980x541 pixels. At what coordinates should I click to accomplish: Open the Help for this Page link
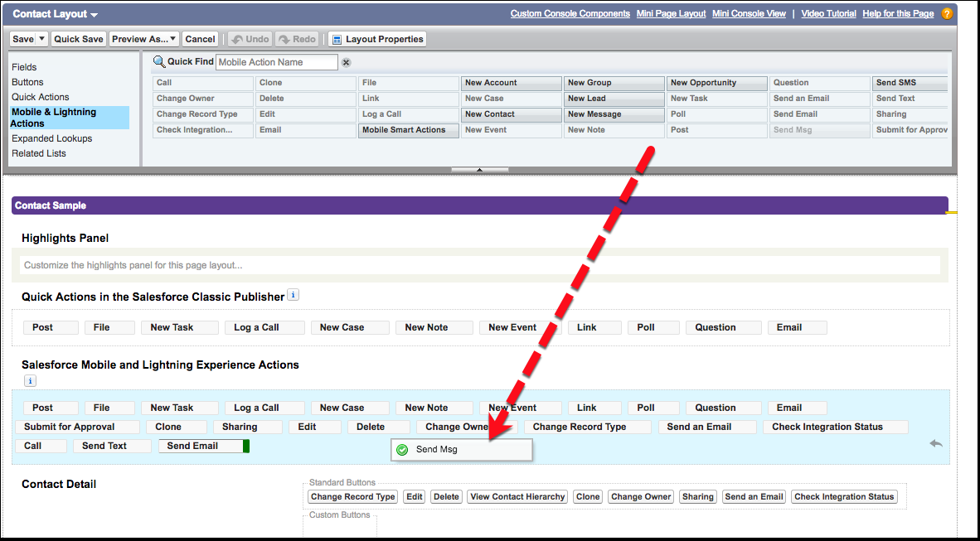click(898, 14)
